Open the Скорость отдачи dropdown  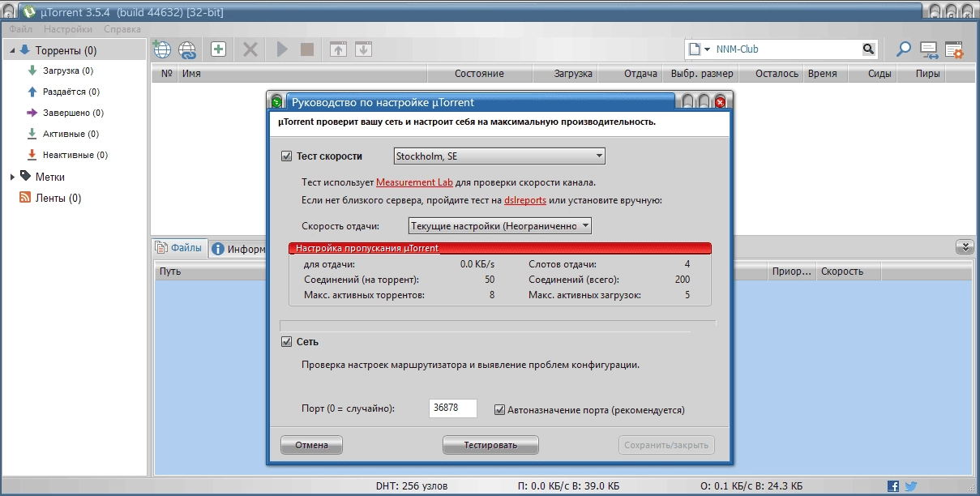tap(499, 226)
